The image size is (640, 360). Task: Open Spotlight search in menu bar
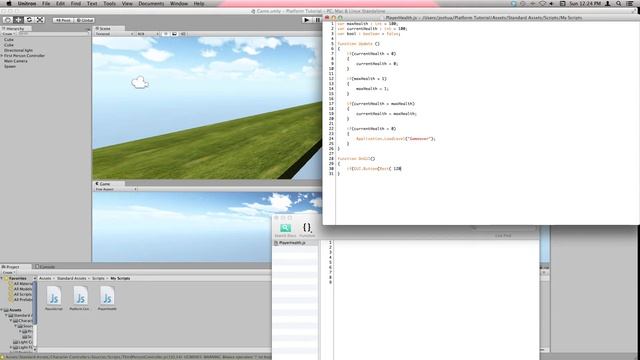(x=619, y=3)
